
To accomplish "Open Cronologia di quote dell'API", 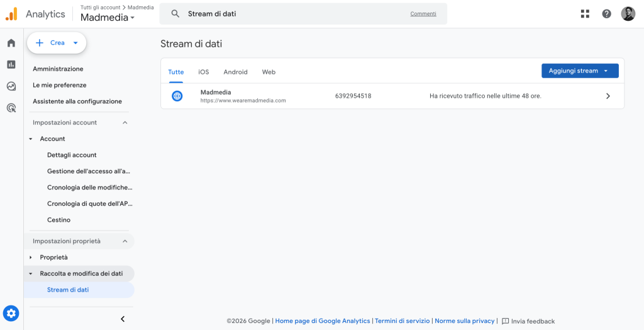I will click(89, 203).
